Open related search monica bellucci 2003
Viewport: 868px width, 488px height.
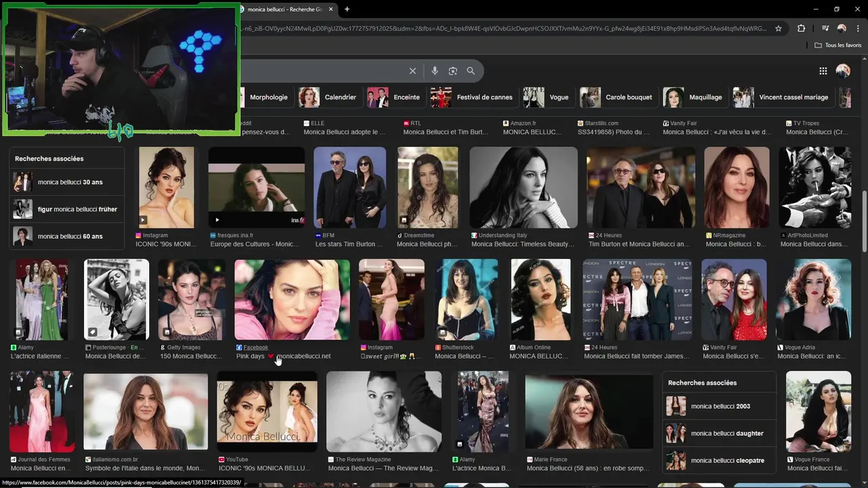point(719,406)
